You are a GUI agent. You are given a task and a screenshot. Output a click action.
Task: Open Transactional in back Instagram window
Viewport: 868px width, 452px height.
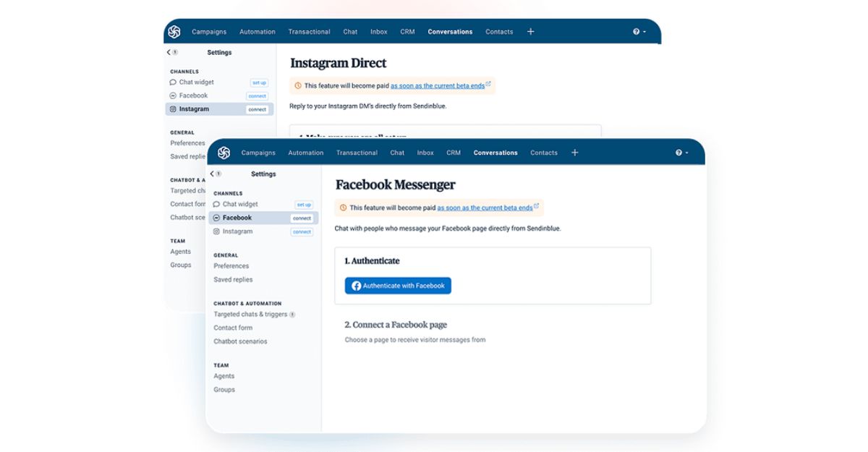(x=309, y=32)
